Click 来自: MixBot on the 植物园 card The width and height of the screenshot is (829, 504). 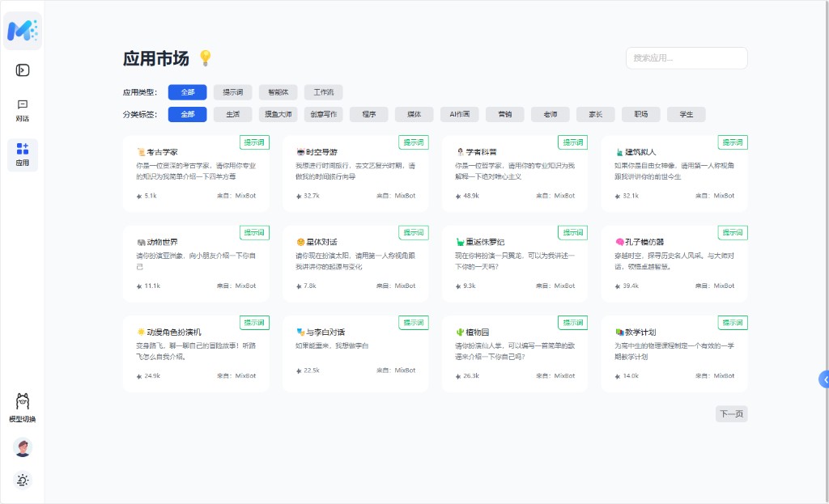point(555,376)
